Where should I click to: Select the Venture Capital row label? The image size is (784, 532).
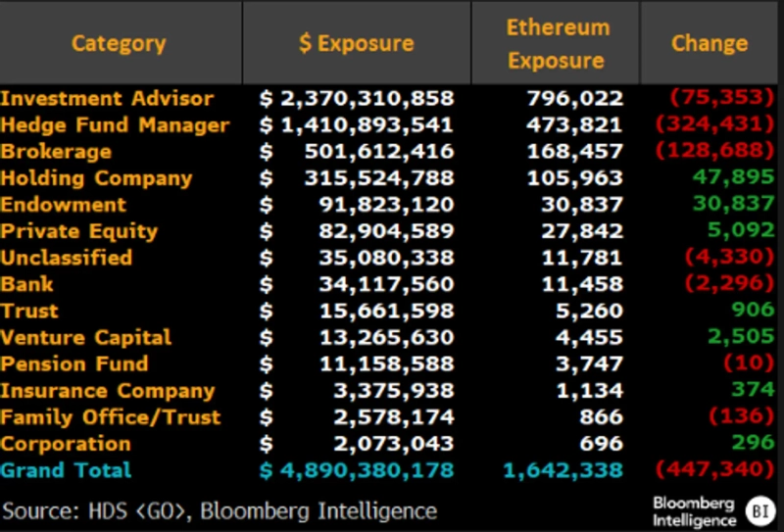pyautogui.click(x=86, y=337)
